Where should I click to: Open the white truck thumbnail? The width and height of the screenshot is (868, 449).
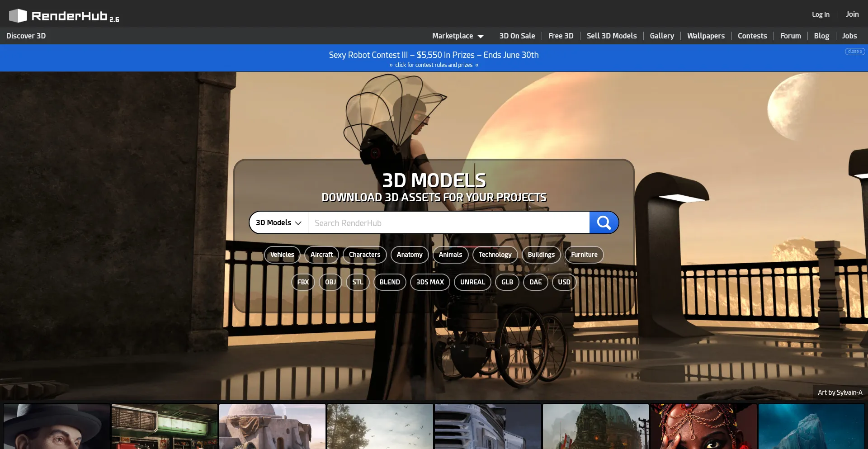pyautogui.click(x=488, y=426)
